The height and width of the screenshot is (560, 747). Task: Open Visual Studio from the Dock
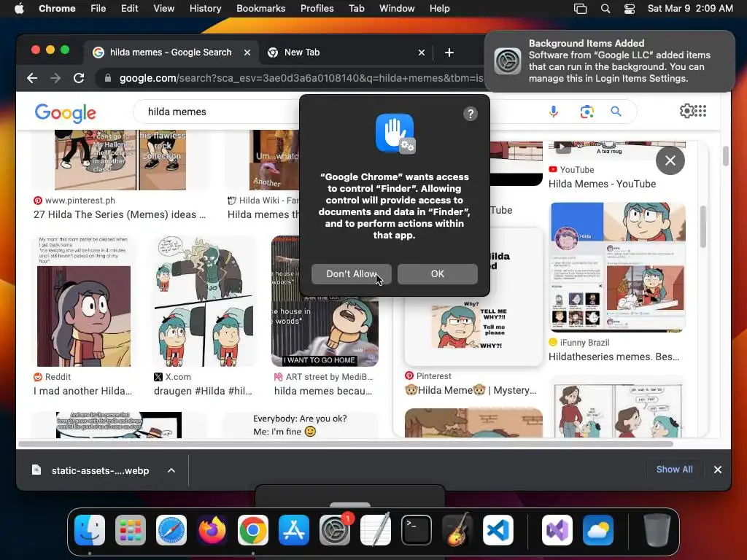(x=557, y=530)
